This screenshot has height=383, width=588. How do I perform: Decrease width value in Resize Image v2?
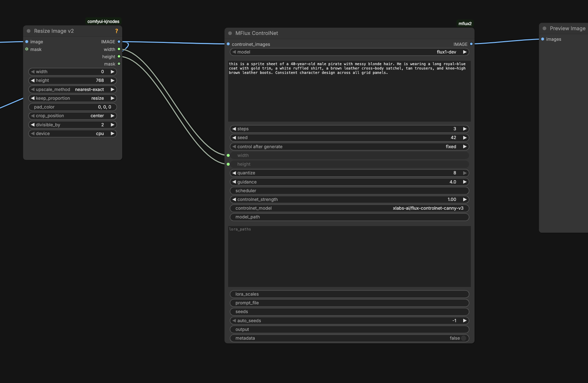click(33, 72)
